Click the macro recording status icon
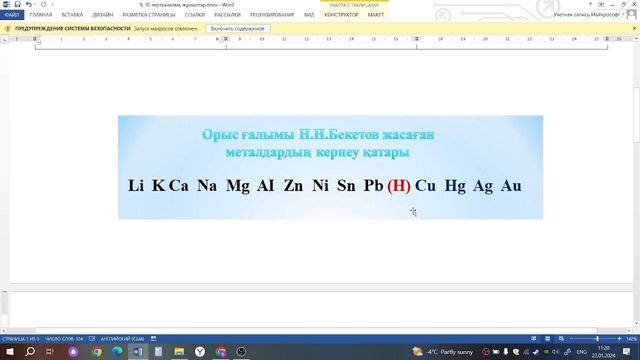 pos(153,339)
